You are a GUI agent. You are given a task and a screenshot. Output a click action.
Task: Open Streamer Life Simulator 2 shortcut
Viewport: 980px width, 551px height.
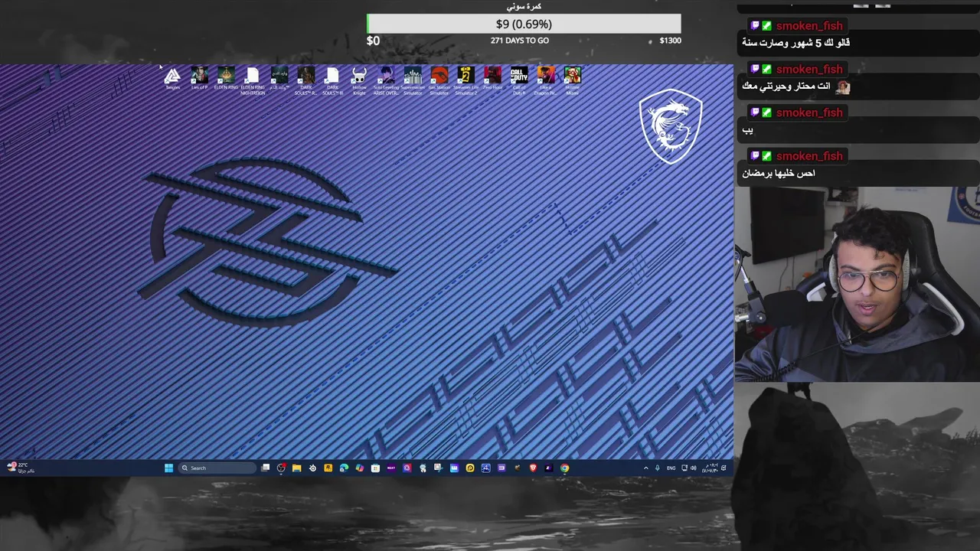click(465, 80)
